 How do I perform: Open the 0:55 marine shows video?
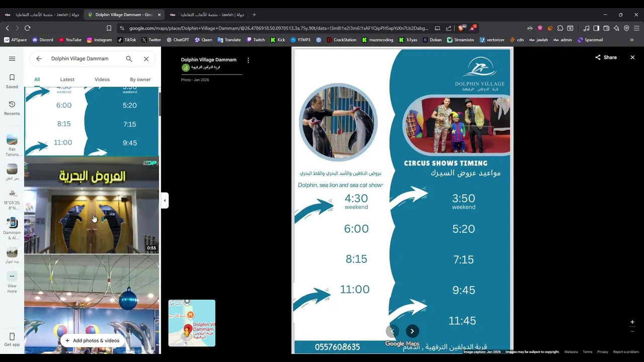point(92,205)
